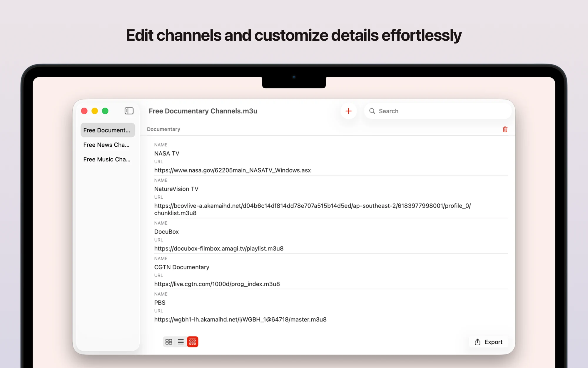Edit the NatureVision TV name field
This screenshot has height=368, width=588.
coord(176,189)
